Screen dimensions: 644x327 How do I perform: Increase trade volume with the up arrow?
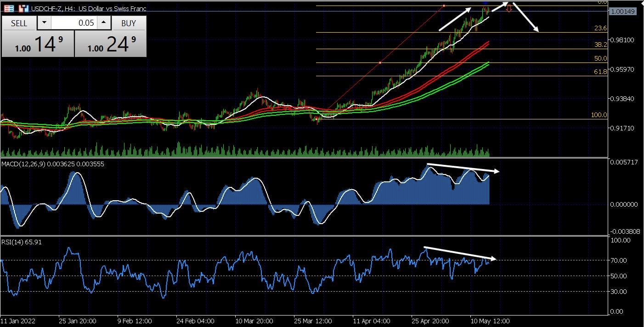[104, 23]
